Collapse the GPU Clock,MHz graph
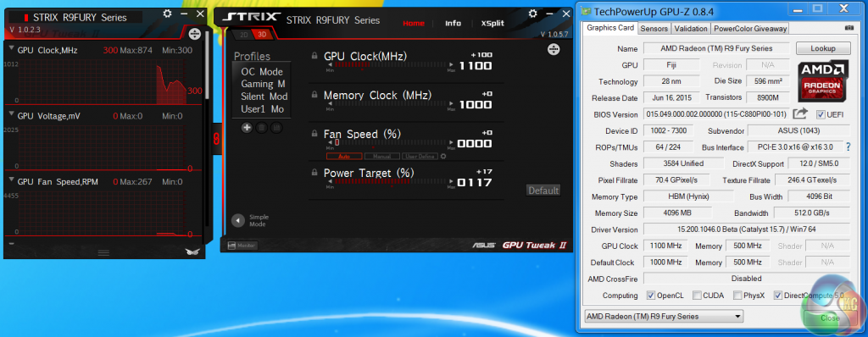 point(12,48)
